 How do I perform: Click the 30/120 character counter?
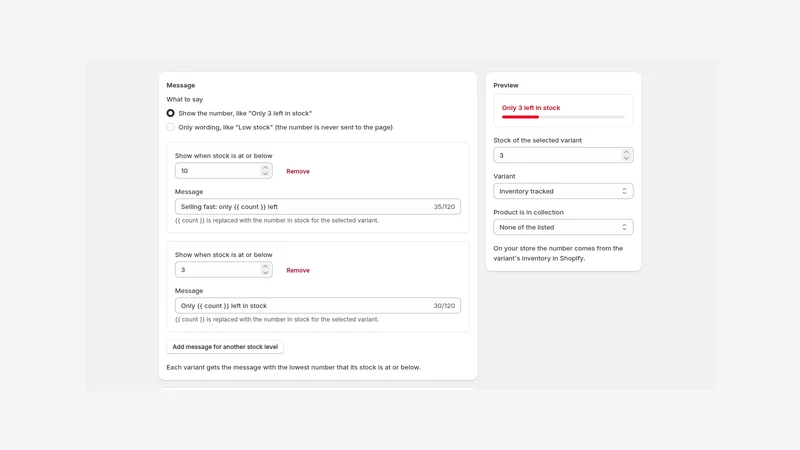[444, 306]
